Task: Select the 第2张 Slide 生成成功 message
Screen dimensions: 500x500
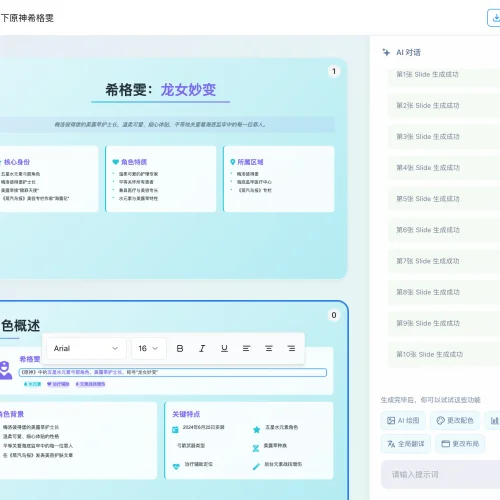Action: pyautogui.click(x=444, y=106)
